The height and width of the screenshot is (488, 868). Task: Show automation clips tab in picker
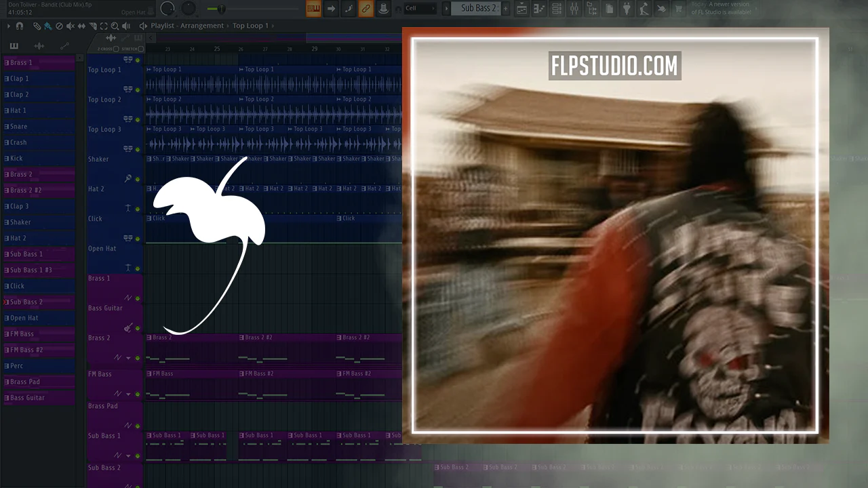65,46
